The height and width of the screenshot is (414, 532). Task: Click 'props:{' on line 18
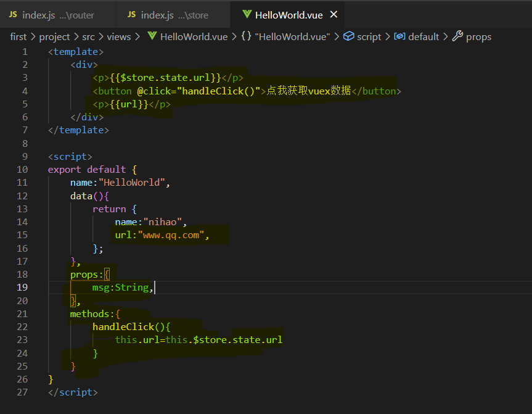(x=89, y=275)
